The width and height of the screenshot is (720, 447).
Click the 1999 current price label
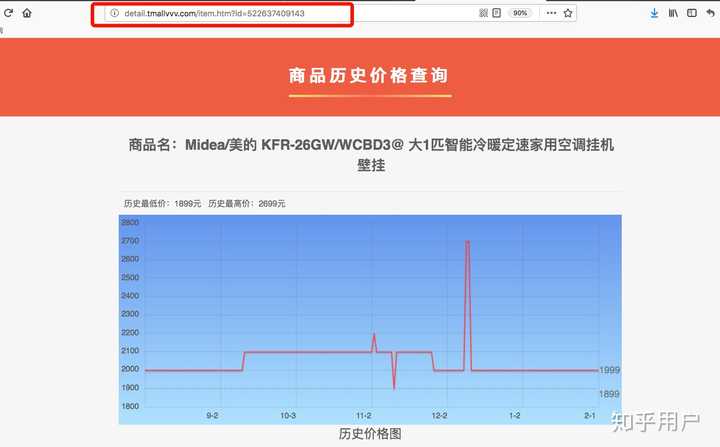[609, 370]
